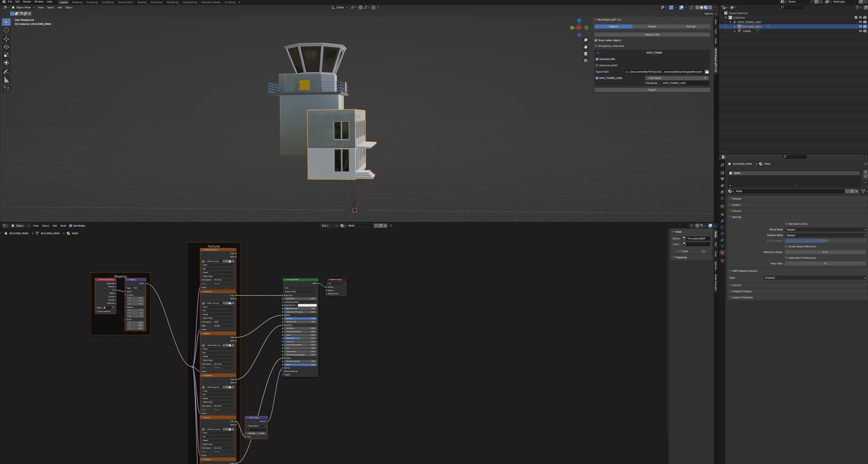Open the Slot 1 dropdown in node editor
This screenshot has width=868, height=464.
click(329, 226)
